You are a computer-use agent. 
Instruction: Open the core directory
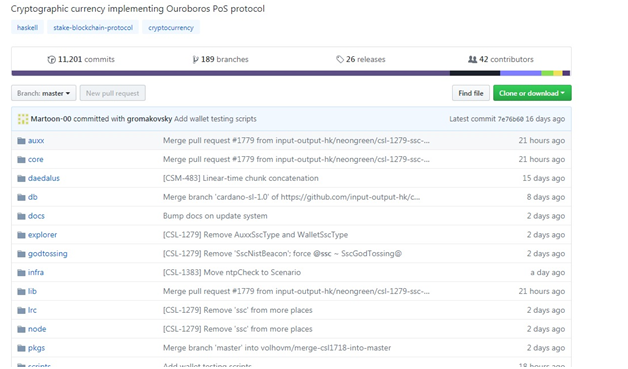click(36, 159)
